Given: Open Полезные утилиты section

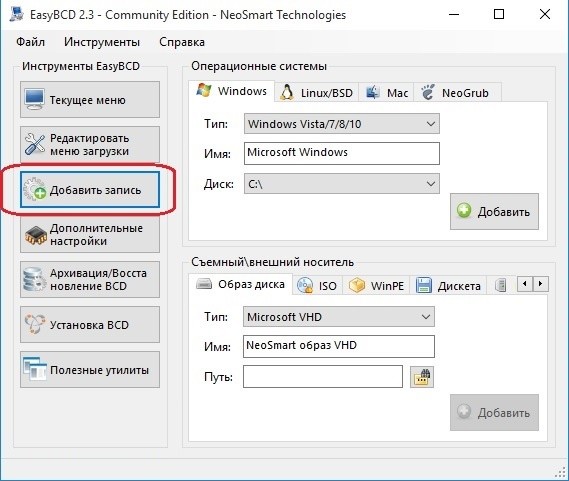Looking at the screenshot, I should click(90, 370).
